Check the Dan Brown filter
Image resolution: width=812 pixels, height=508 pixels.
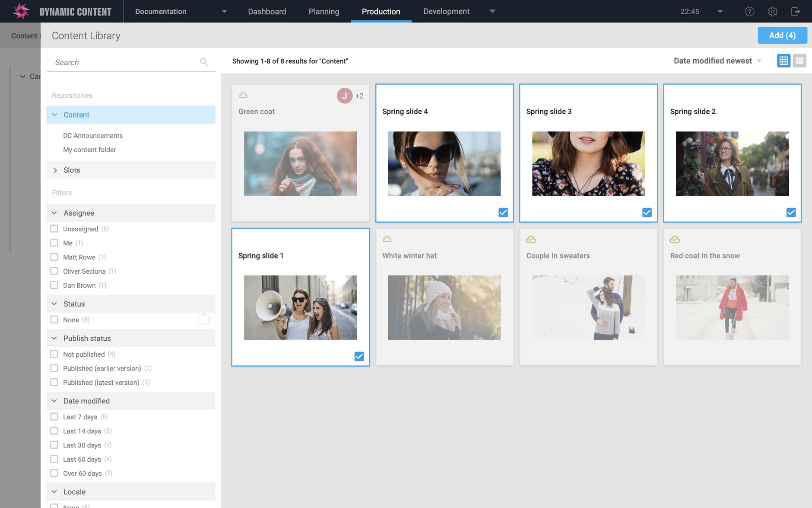tap(54, 285)
